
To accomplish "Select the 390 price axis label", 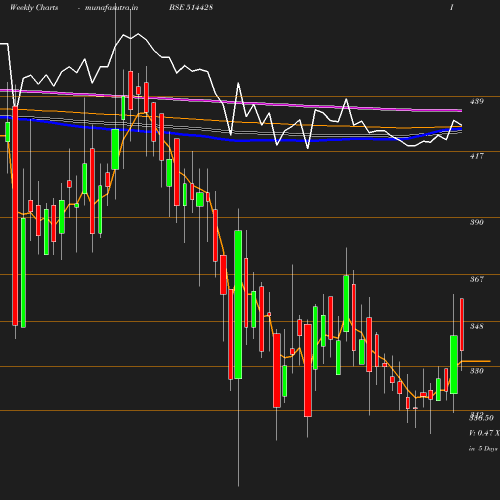I will 477,222.
